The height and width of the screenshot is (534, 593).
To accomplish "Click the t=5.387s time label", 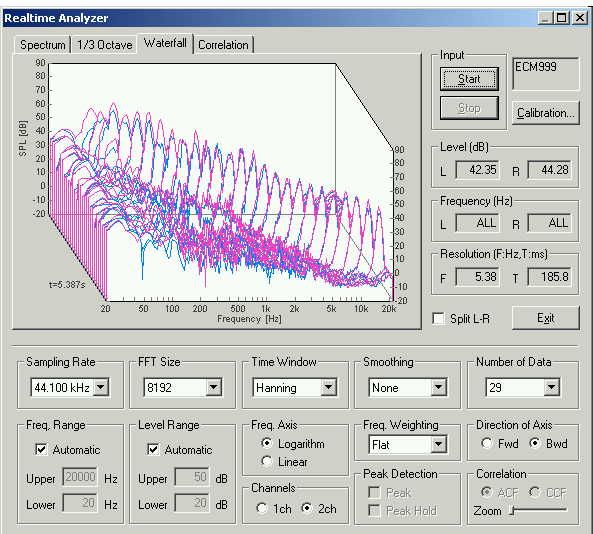I will point(67,284).
